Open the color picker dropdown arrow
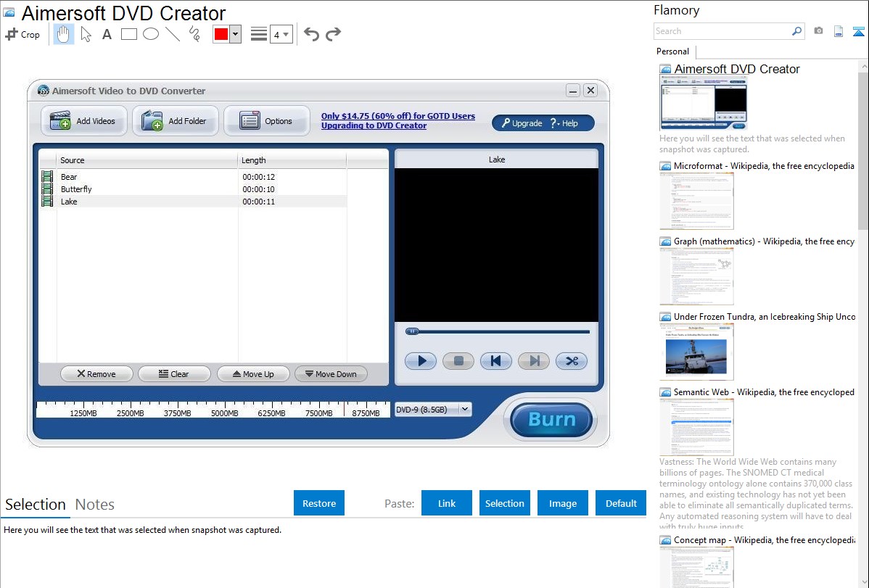The width and height of the screenshot is (869, 588). (x=235, y=34)
